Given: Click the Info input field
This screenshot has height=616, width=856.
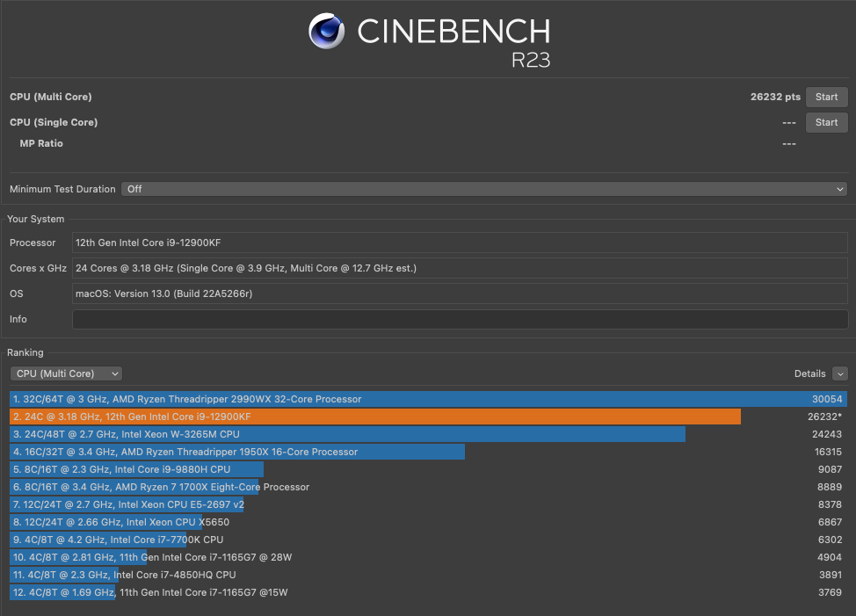Looking at the screenshot, I should 460,319.
